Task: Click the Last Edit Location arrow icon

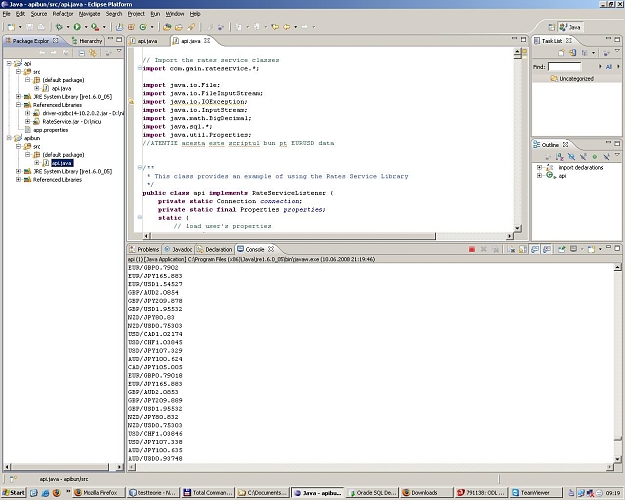Action: click(275, 27)
